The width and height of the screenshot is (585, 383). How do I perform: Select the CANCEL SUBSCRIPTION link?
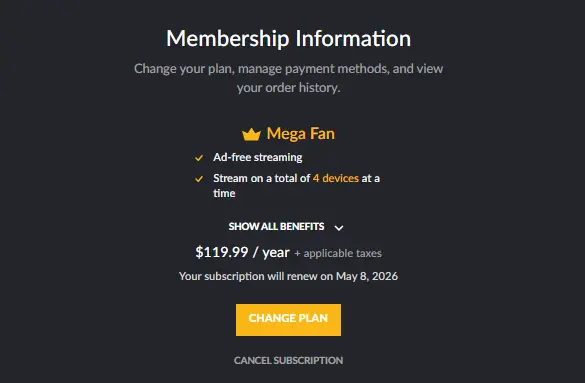(288, 361)
